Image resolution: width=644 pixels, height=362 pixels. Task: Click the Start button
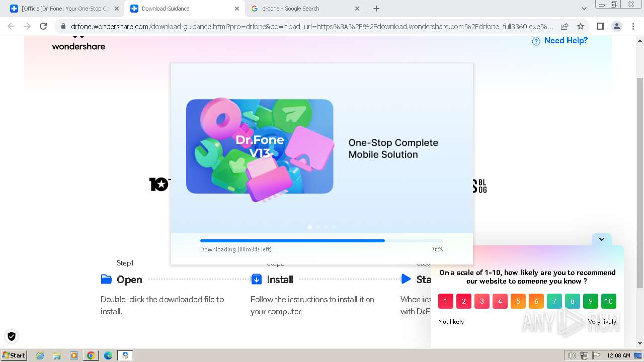click(x=14, y=355)
